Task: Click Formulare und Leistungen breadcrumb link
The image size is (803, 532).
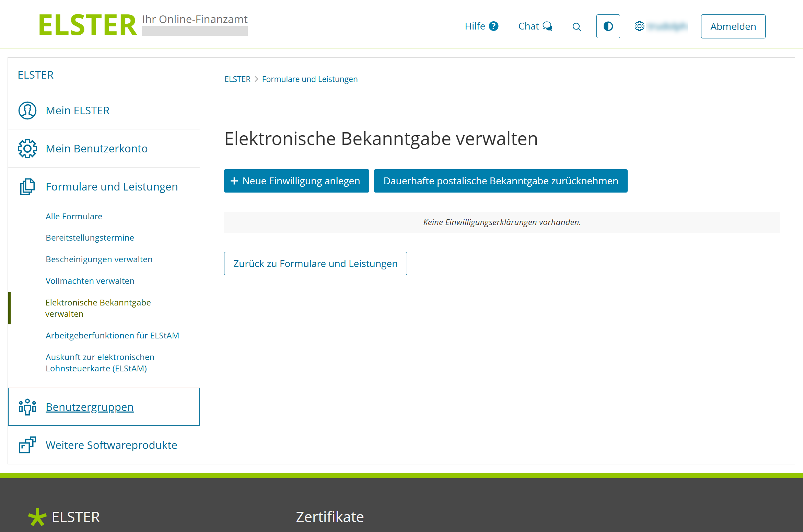Action: [x=310, y=79]
